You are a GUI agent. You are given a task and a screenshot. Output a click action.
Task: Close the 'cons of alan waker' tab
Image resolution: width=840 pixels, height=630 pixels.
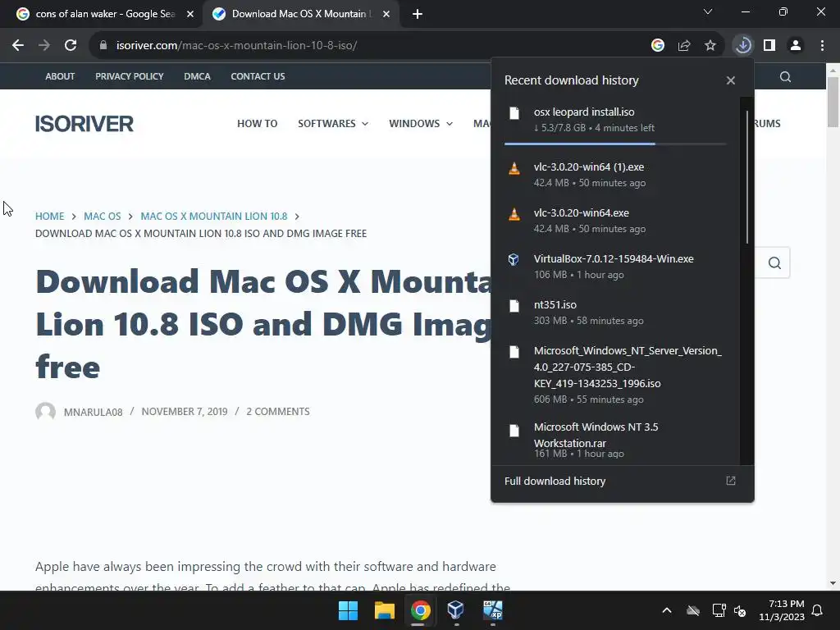coord(190,14)
